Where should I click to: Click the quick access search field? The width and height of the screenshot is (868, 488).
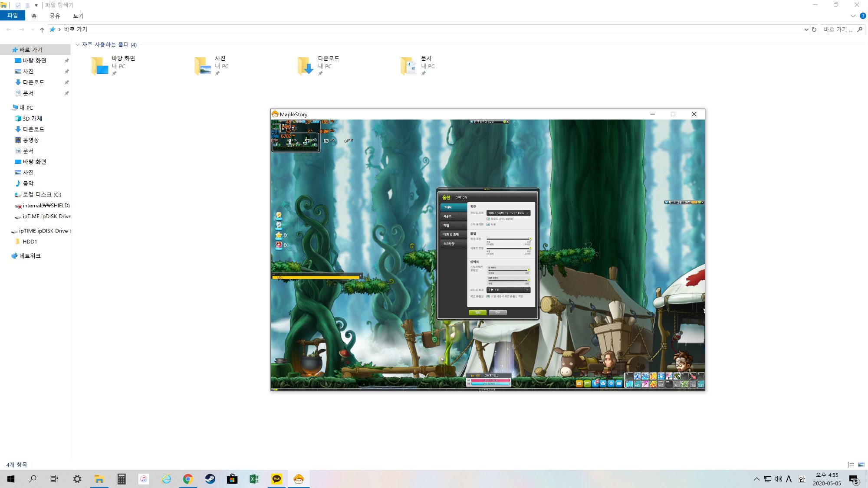pos(843,29)
